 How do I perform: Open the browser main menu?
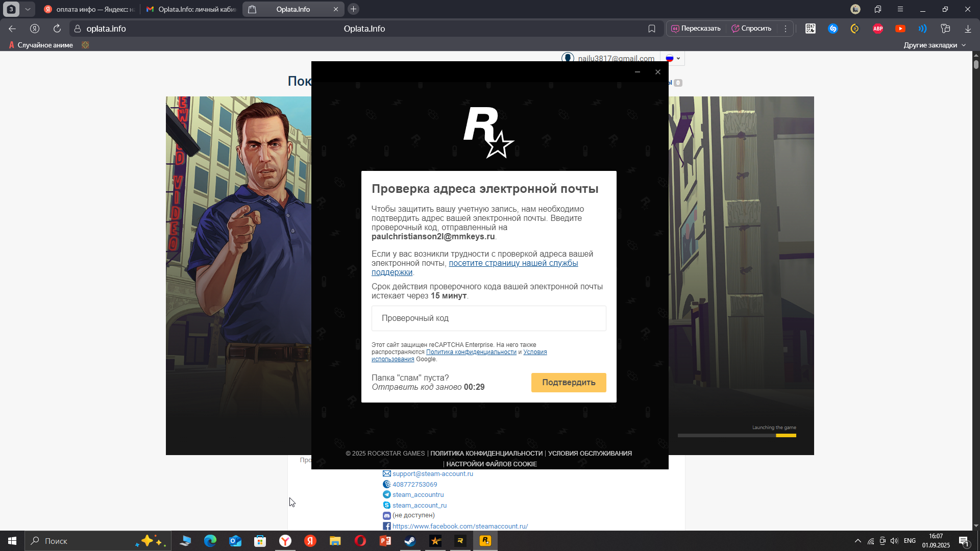[x=900, y=9]
